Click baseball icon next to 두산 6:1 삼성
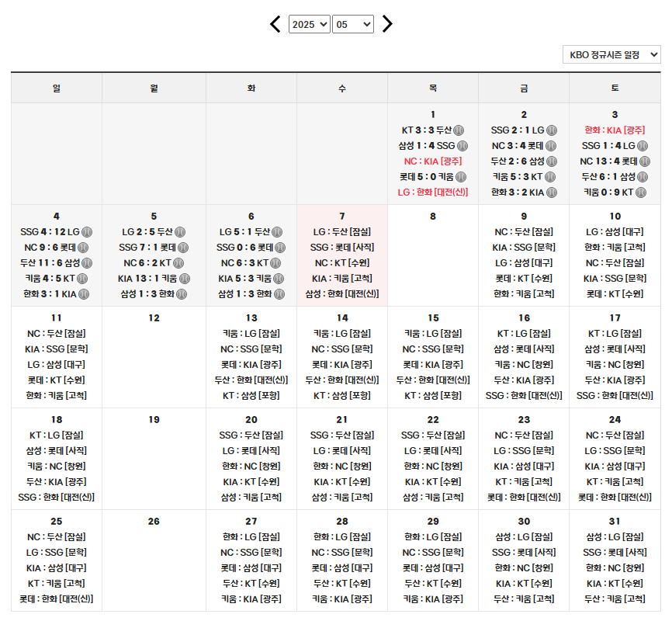This screenshot has height=621, width=672. pos(643,177)
